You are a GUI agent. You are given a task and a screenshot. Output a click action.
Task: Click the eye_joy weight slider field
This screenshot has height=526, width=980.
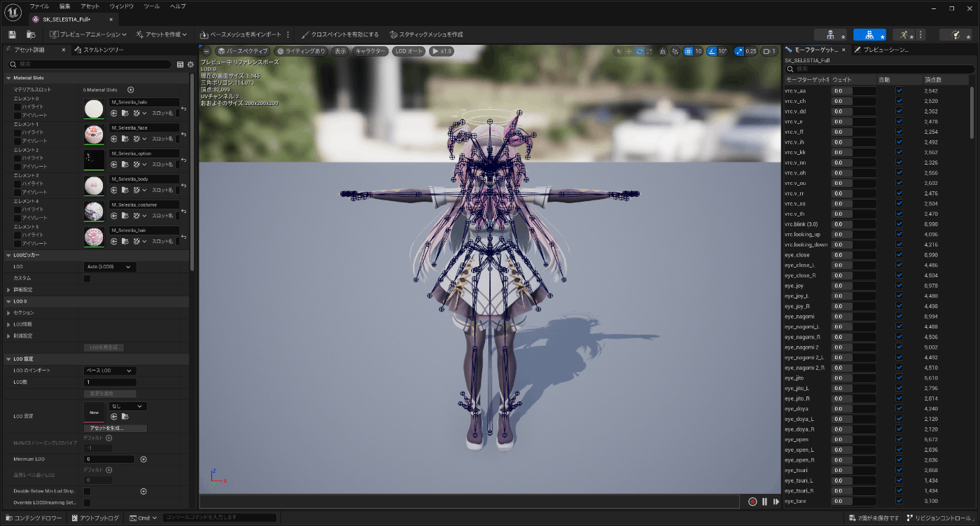pyautogui.click(x=853, y=286)
